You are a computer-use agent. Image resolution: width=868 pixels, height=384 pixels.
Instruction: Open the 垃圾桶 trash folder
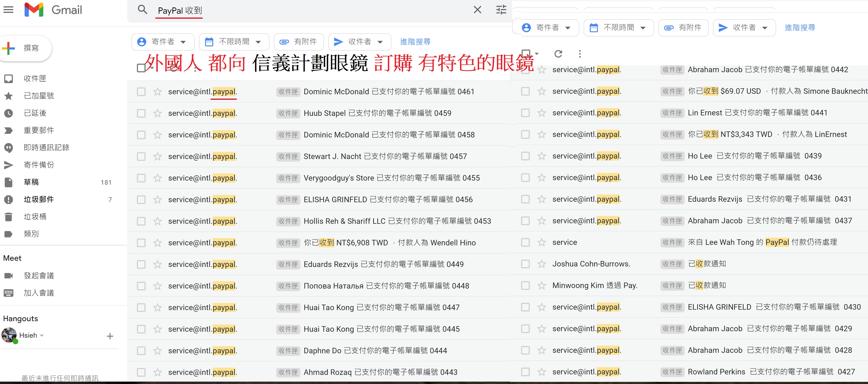pyautogui.click(x=35, y=217)
